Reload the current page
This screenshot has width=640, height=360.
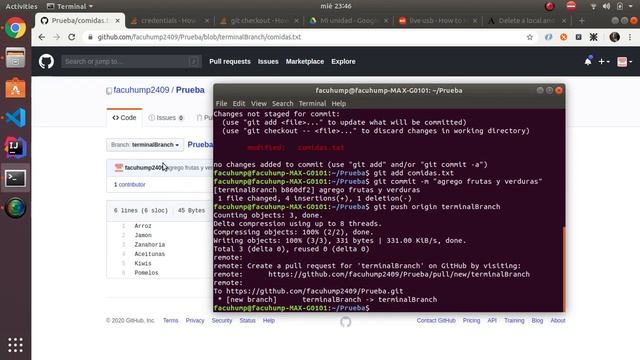[x=71, y=37]
